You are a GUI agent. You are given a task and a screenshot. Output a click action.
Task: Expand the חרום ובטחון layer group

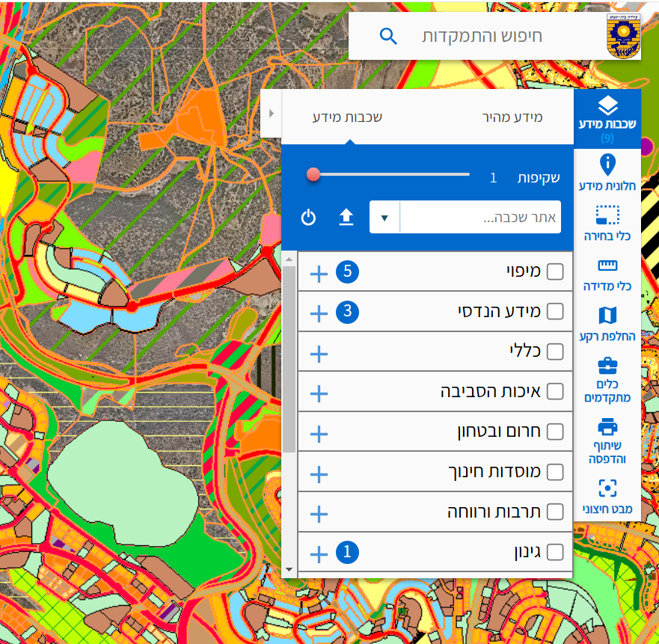coord(319,435)
